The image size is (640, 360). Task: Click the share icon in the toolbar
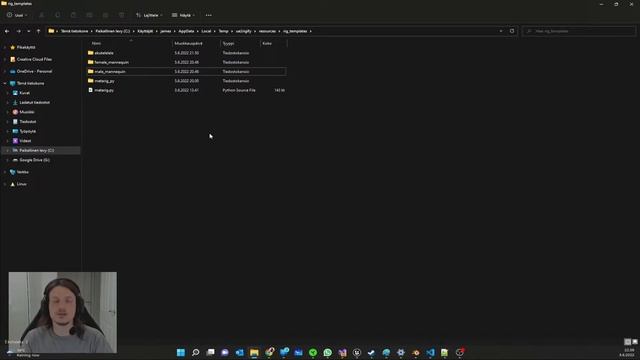[x=105, y=15]
